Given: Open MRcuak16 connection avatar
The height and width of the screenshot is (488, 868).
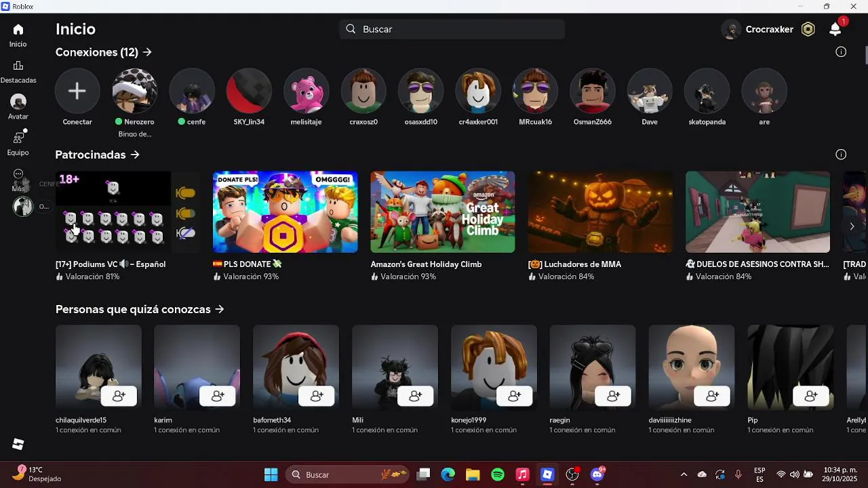Looking at the screenshot, I should coord(535,91).
